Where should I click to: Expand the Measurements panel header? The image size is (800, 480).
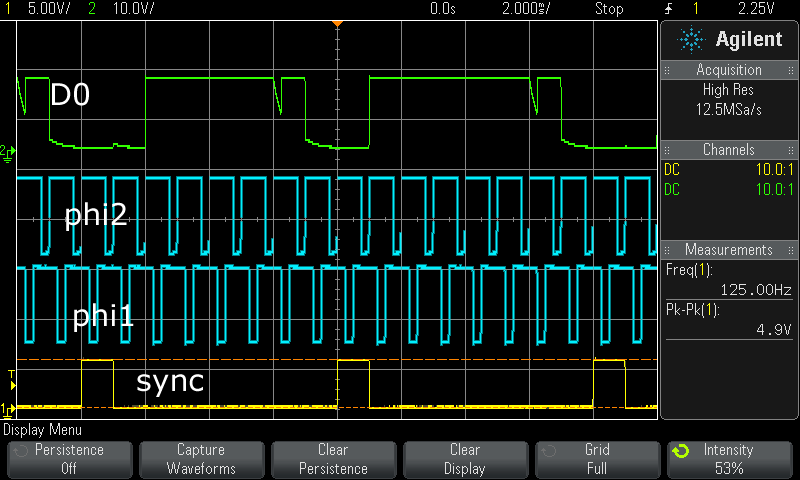coord(729,249)
